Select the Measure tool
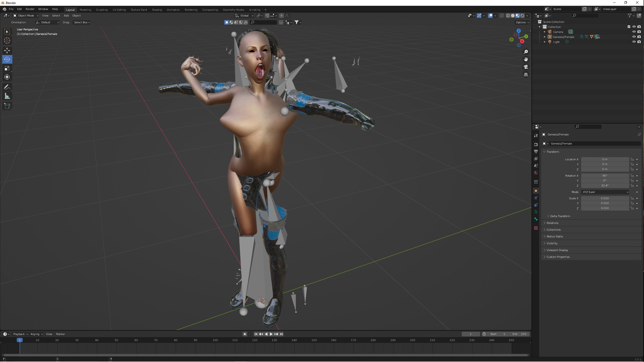644x362 pixels. click(x=7, y=96)
